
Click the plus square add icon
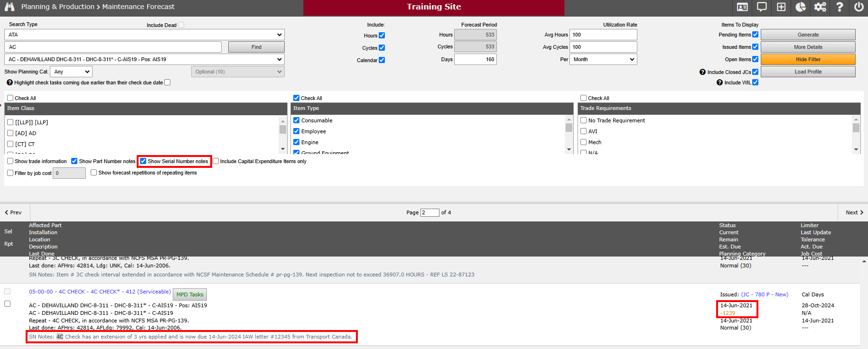[781, 7]
